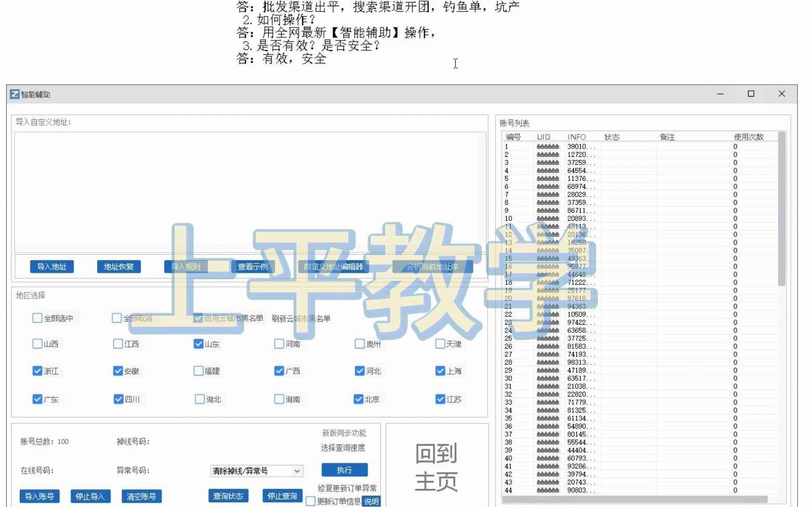This screenshot has width=812, height=507.
Task: Click the 查看示例 button
Action: [x=253, y=266]
